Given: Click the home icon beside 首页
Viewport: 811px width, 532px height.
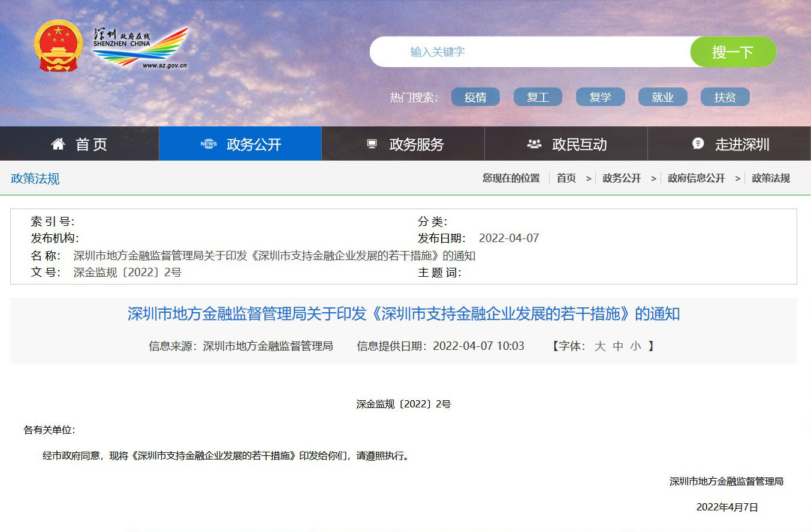Looking at the screenshot, I should pyautogui.click(x=58, y=144).
